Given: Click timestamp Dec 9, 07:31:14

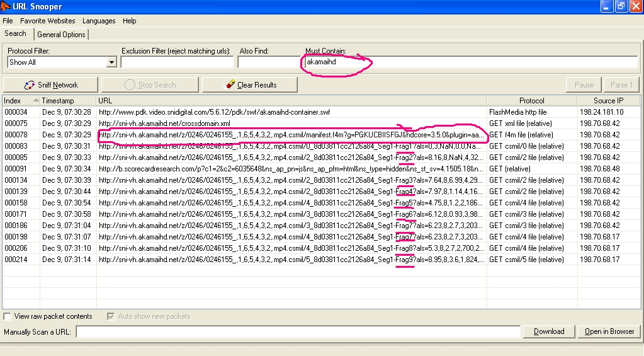Looking at the screenshot, I should [x=67, y=260].
